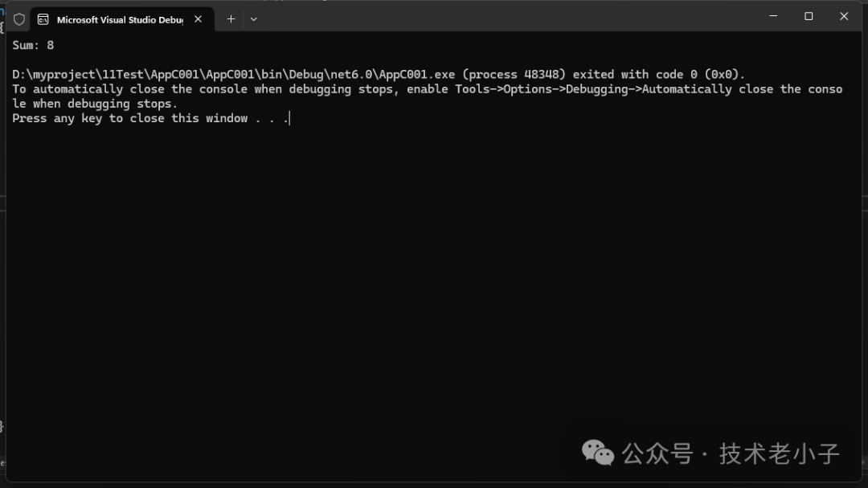Click the WeChat logo in the watermark

598,453
